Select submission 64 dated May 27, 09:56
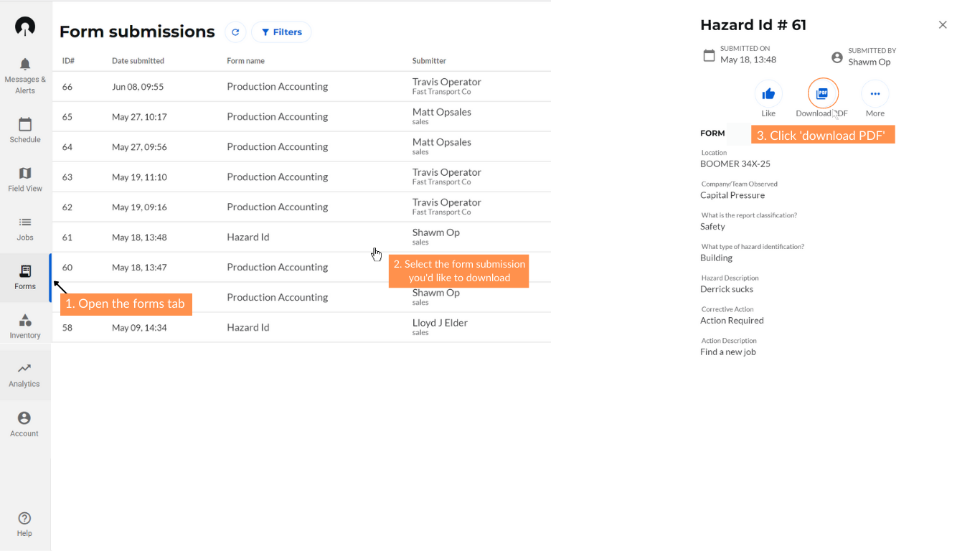Screen dimensions: 980x551 click(301, 146)
